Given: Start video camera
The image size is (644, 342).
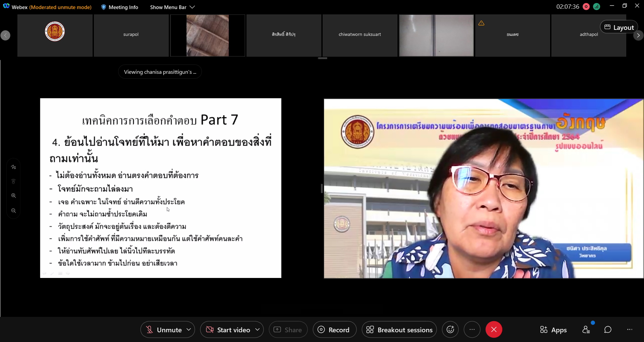Looking at the screenshot, I should click(x=228, y=330).
